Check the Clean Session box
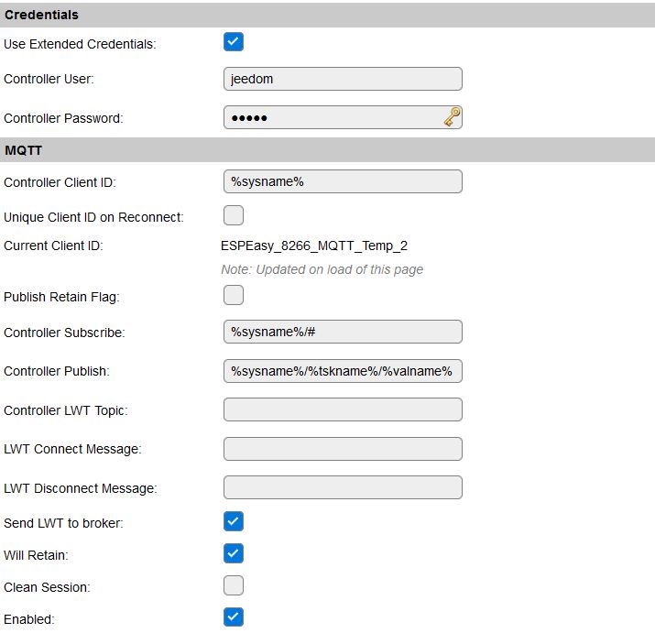The image size is (655, 644). click(x=233, y=585)
